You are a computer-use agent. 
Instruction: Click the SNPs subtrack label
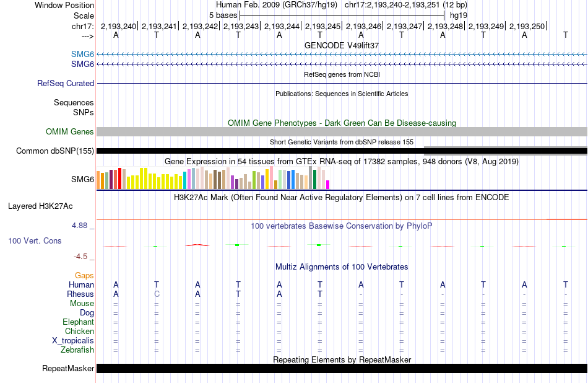(x=84, y=112)
